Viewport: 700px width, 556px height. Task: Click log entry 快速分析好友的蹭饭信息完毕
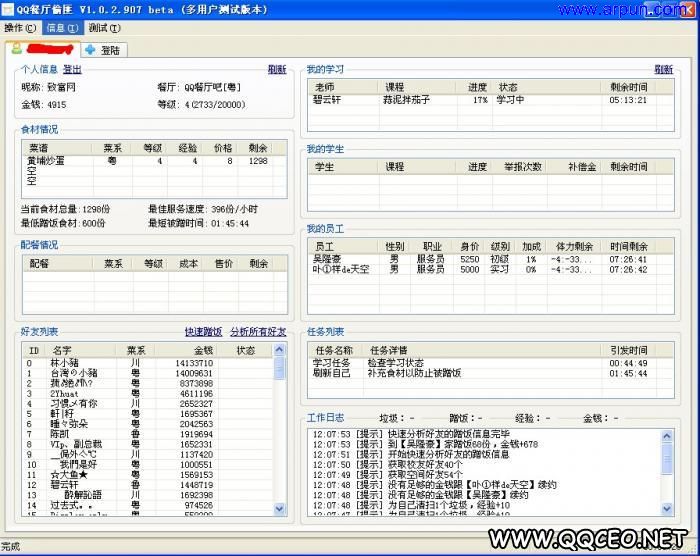point(411,434)
